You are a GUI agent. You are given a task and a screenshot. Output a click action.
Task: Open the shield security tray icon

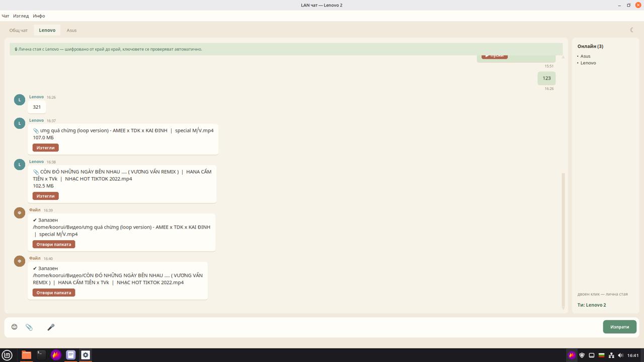(x=582, y=355)
